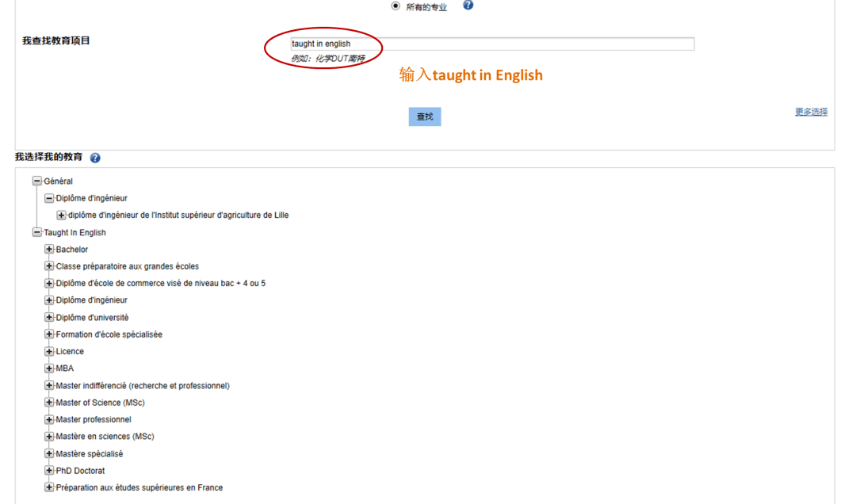Click help icon next to 我选择我的教育

[x=95, y=158]
